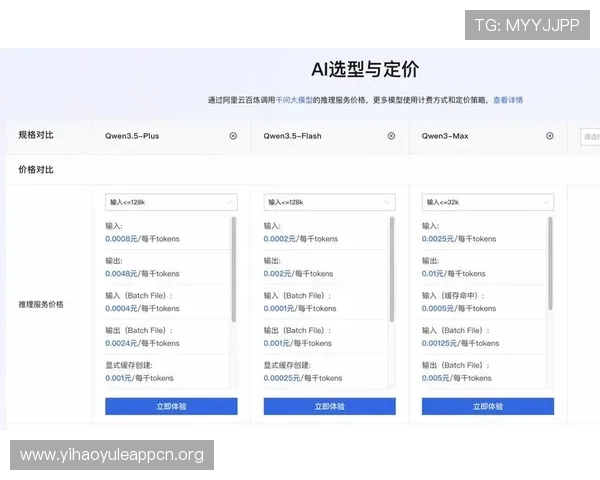Click Qwen3.5-Plus input price 0.0008元
The image size is (600, 480).
[121, 239]
